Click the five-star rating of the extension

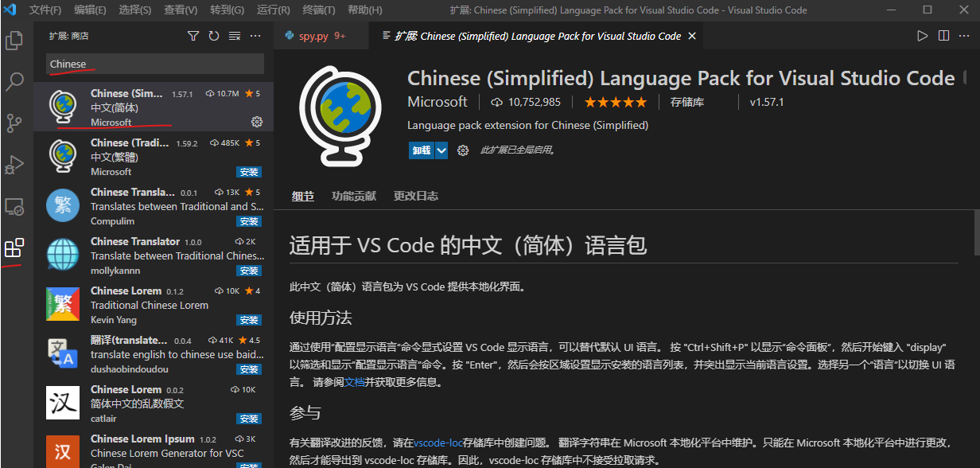[616, 103]
